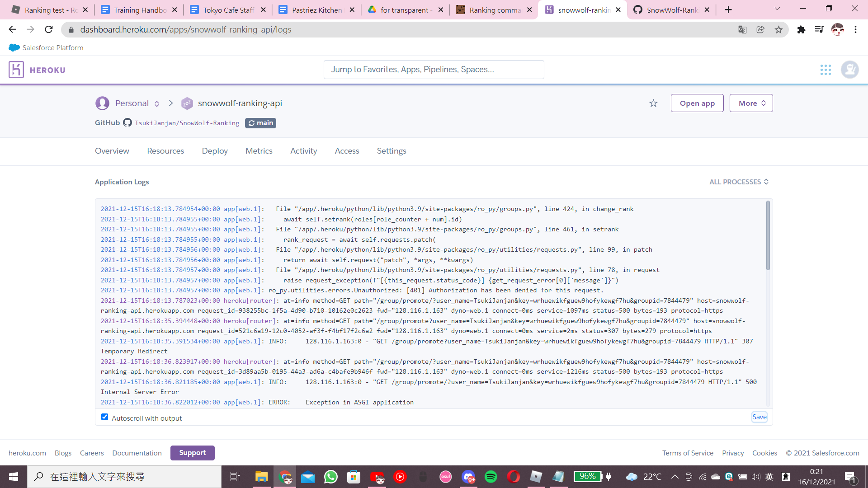Open the Chrome tab search dropdown

pos(777,9)
